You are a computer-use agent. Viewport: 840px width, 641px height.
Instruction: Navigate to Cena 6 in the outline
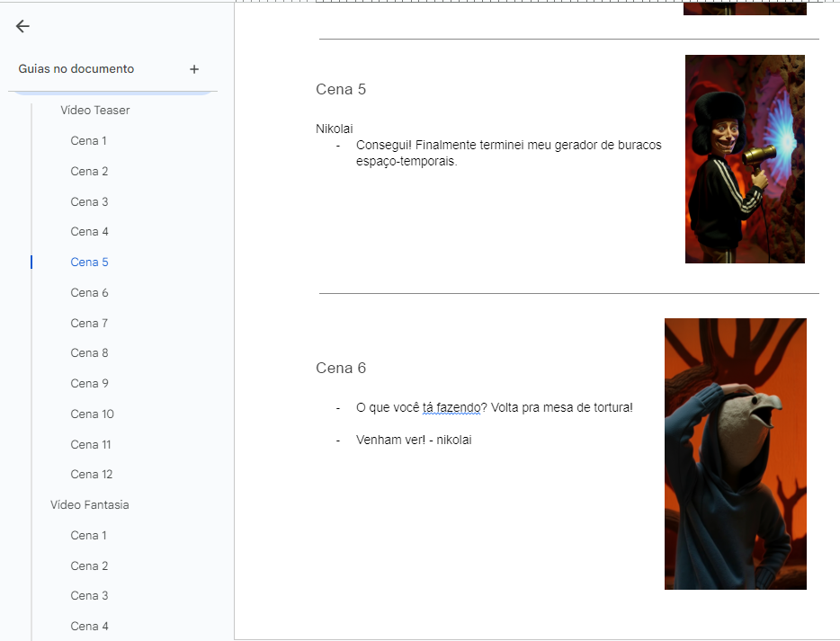[90, 293]
